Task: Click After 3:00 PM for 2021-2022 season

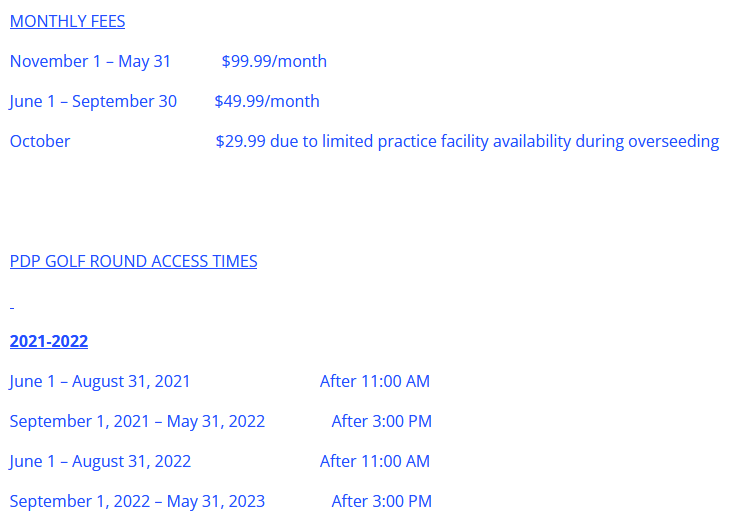Action: click(x=382, y=421)
